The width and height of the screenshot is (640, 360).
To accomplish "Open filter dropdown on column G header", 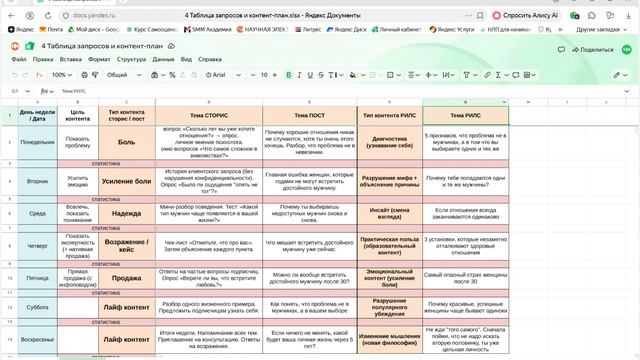I will [x=504, y=102].
